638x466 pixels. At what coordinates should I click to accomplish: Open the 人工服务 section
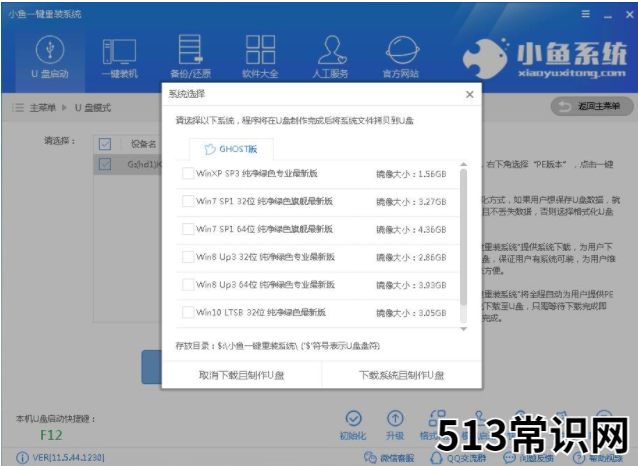click(x=331, y=57)
